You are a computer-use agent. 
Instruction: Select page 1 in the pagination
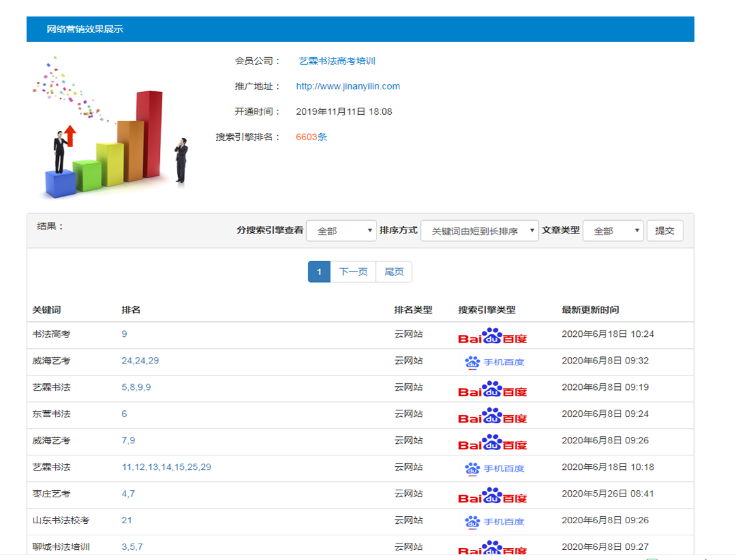click(319, 272)
